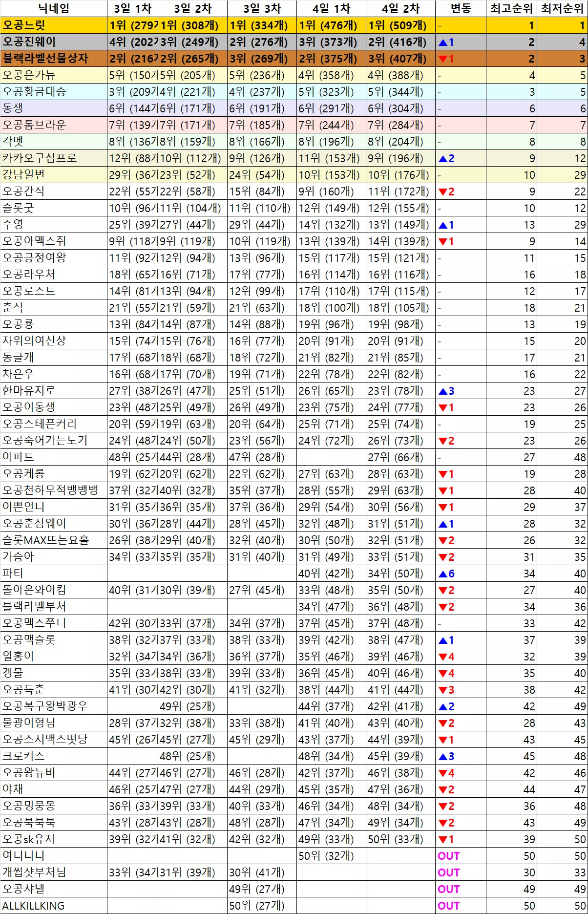Select blue up arrow in 카카오구십프로 row

coord(443,158)
